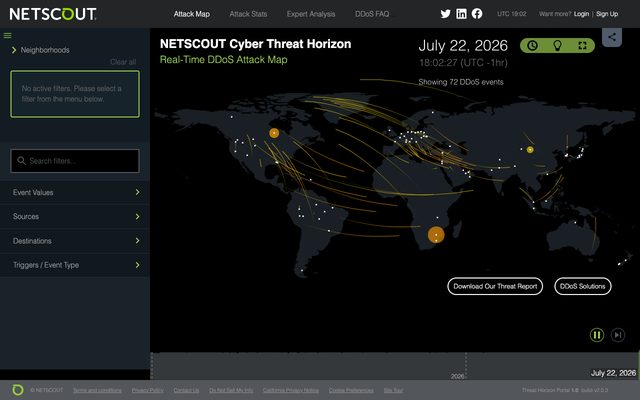
Task: Open California Privacy Notice link
Action: point(291,390)
